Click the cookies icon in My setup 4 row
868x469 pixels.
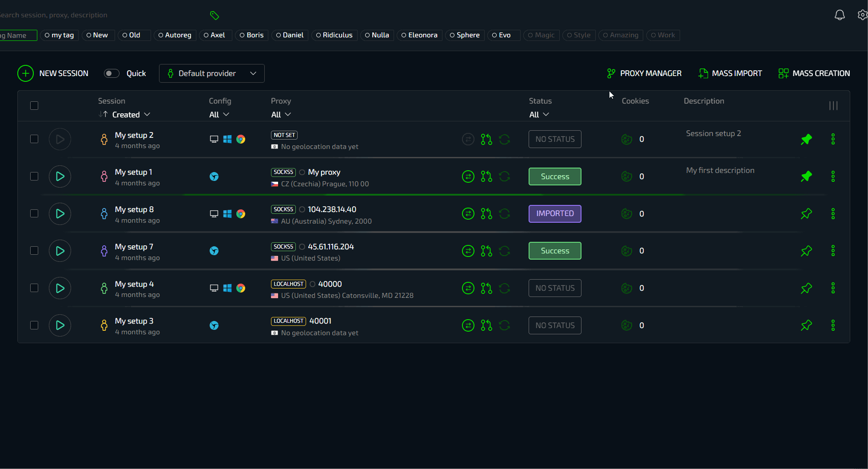pos(626,288)
